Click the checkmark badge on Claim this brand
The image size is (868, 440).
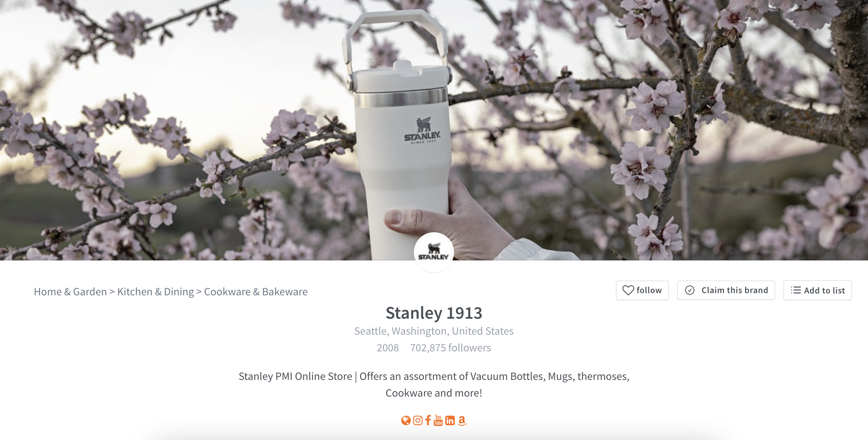690,290
